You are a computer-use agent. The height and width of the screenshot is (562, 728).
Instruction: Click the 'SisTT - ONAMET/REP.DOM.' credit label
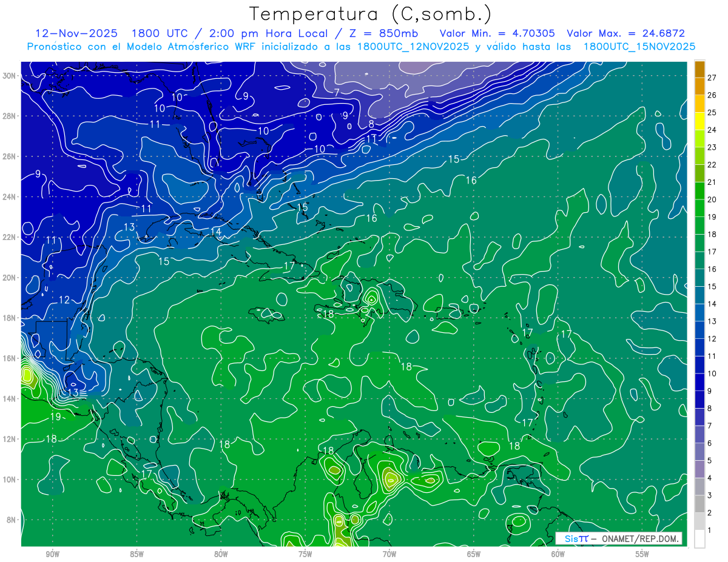(619, 538)
